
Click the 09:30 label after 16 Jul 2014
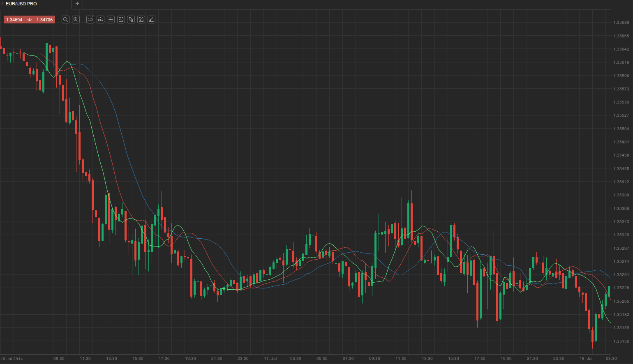[59, 359]
